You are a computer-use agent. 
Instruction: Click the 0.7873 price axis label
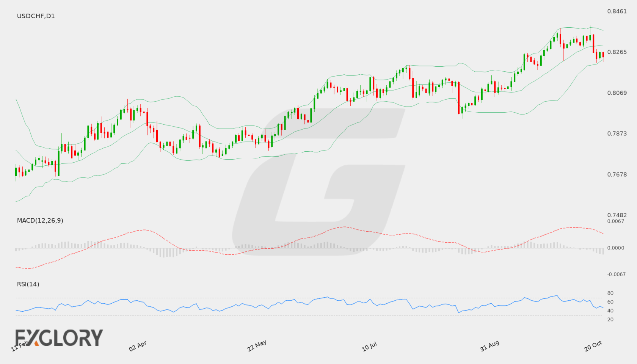click(617, 133)
